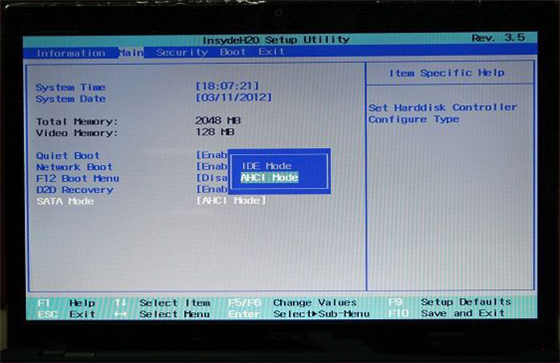Choose IDE Mode in the popup

point(266,166)
